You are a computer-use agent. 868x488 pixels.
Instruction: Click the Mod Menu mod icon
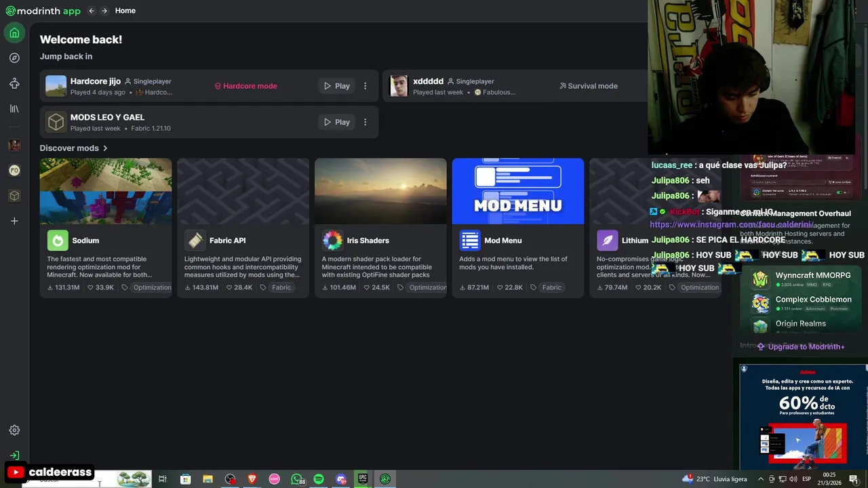[x=470, y=241]
